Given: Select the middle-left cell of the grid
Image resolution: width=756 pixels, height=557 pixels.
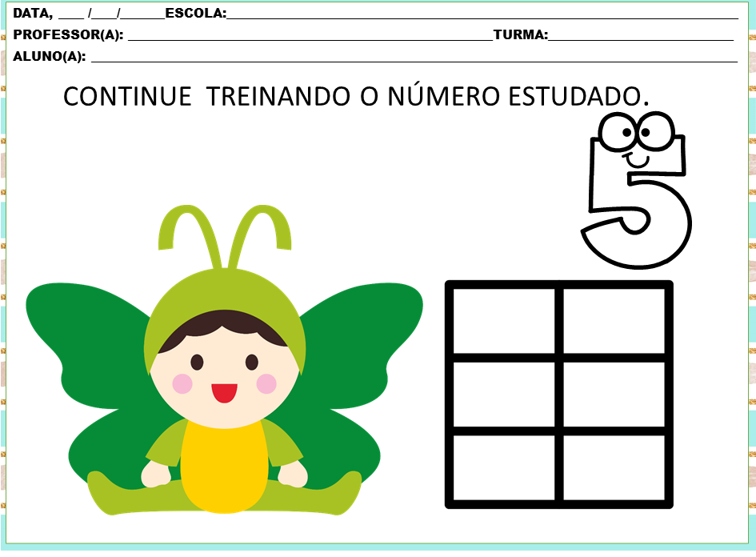Looking at the screenshot, I should (x=504, y=395).
